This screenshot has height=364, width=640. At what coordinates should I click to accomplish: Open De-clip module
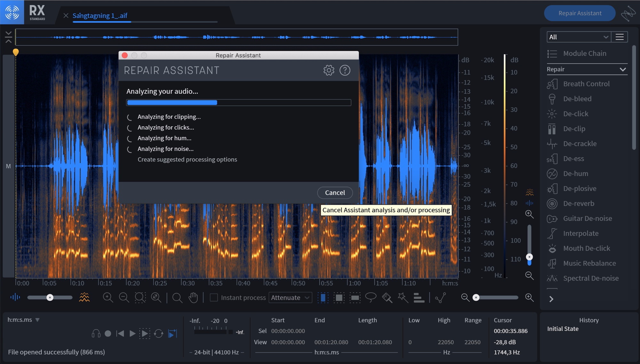point(566,129)
